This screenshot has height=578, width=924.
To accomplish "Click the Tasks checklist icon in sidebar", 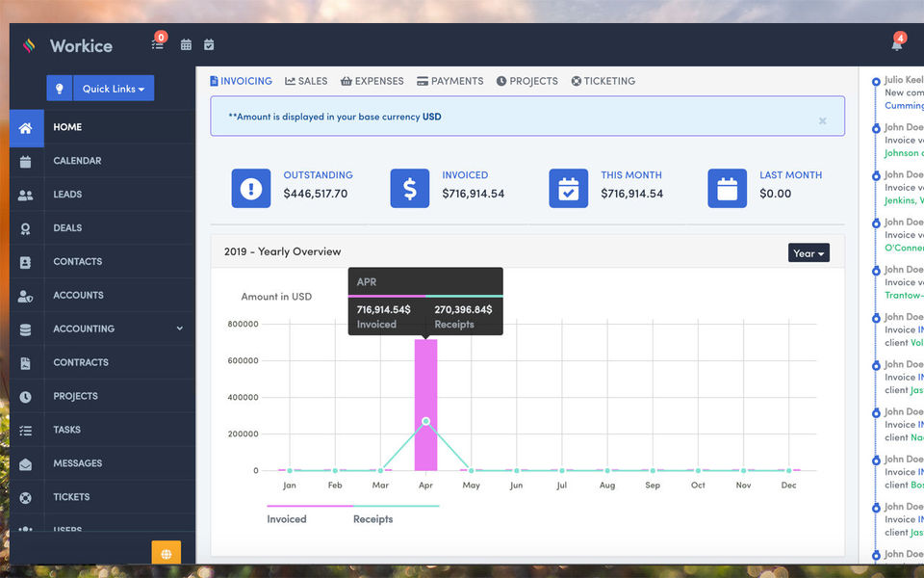I will point(25,431).
